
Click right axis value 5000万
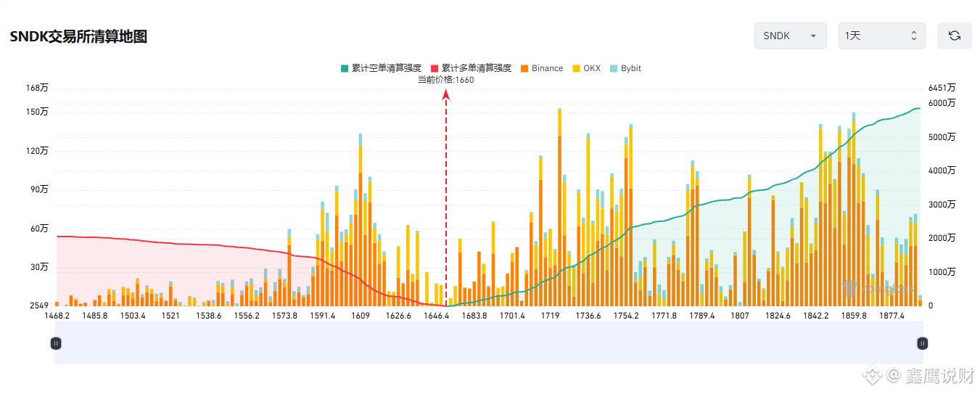(942, 137)
